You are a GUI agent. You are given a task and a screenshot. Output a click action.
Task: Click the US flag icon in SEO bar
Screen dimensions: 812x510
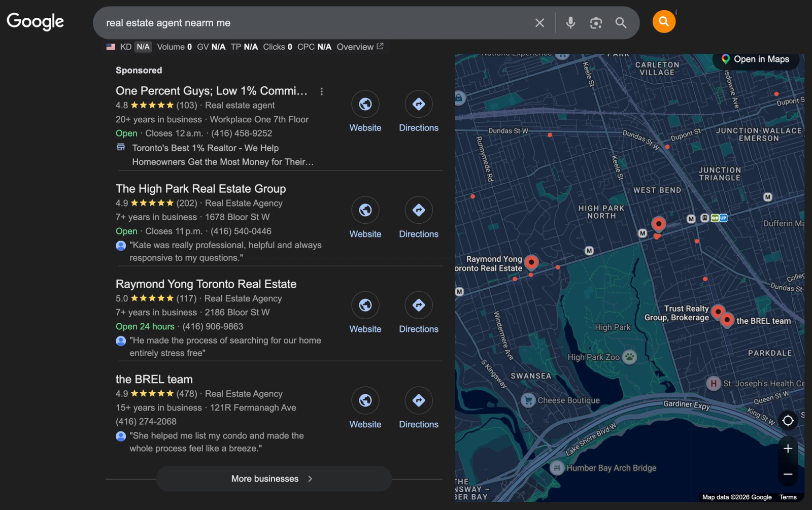point(111,47)
